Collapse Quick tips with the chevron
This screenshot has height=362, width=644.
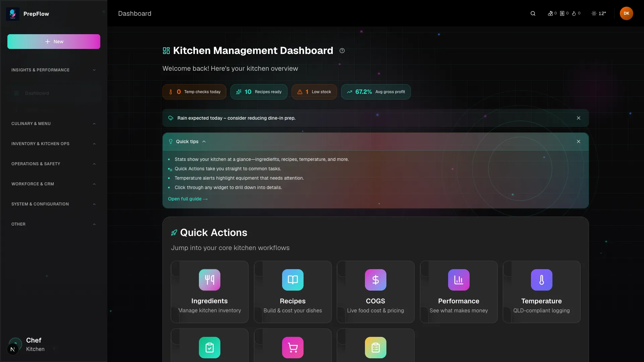pyautogui.click(x=204, y=141)
